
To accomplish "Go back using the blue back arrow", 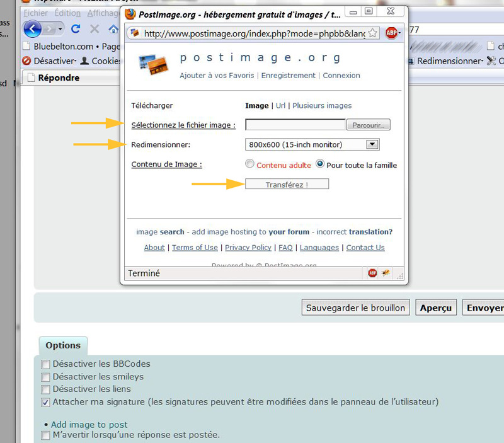I will point(33,29).
